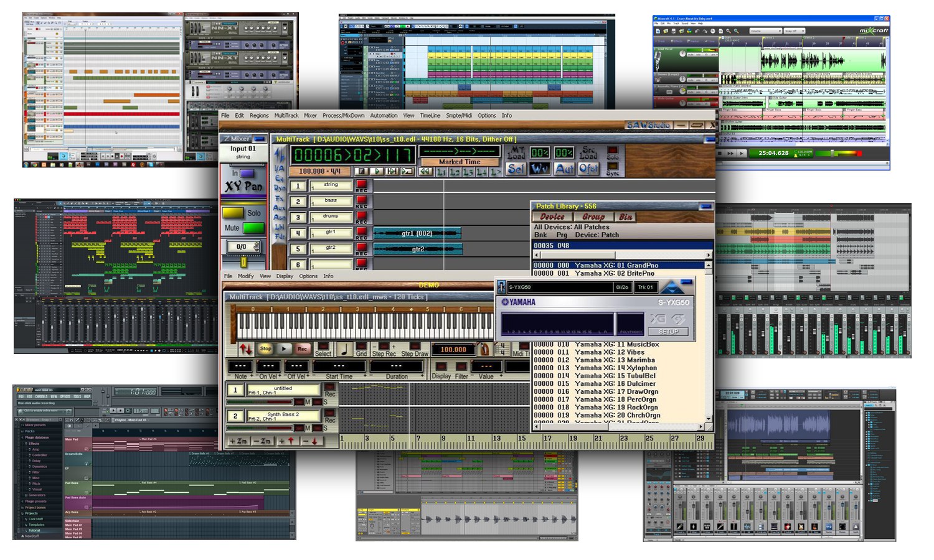
Task: Open the Regions menu in SAWStudio
Action: pyautogui.click(x=259, y=115)
